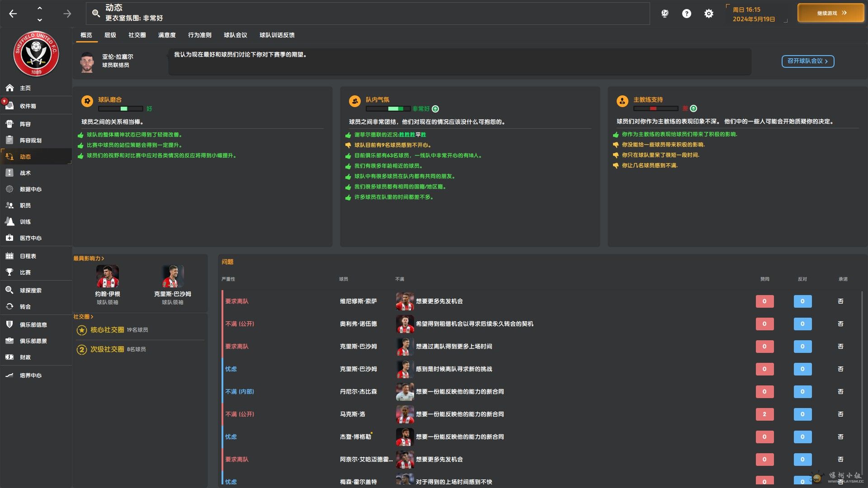Click the search magnifier icon in top bar

[x=96, y=14]
